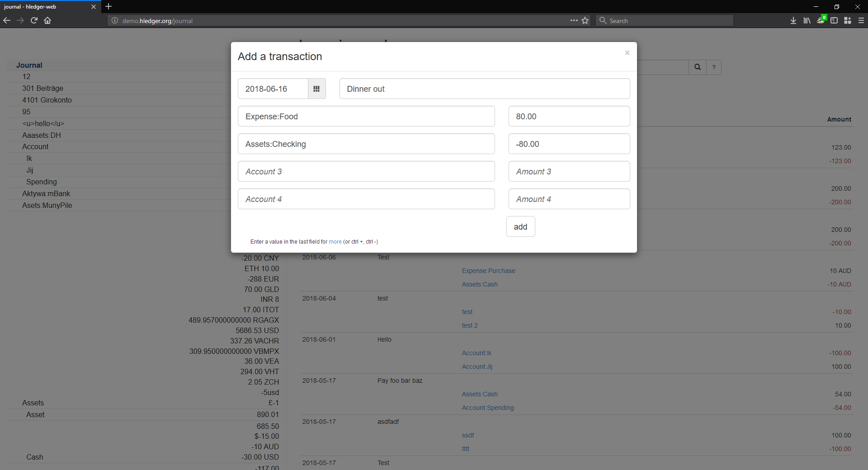
Task: Open the Journal link in the sidebar
Action: 29,65
